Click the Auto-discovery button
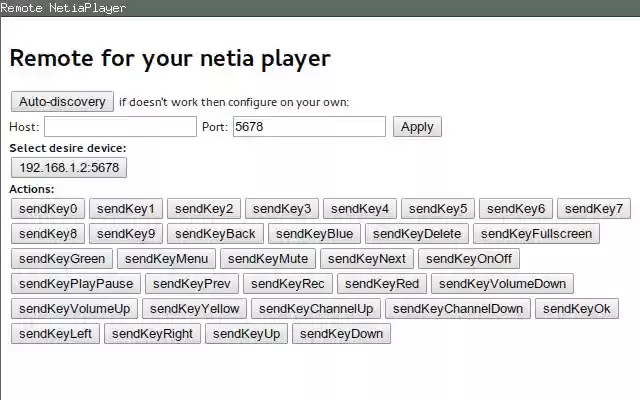Viewport: 640px width, 400px height. [62, 102]
